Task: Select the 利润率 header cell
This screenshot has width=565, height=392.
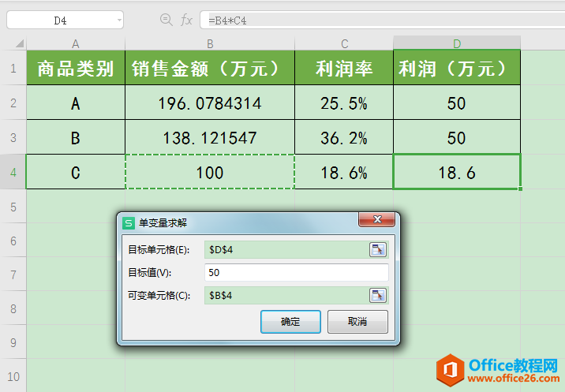Action: (344, 69)
